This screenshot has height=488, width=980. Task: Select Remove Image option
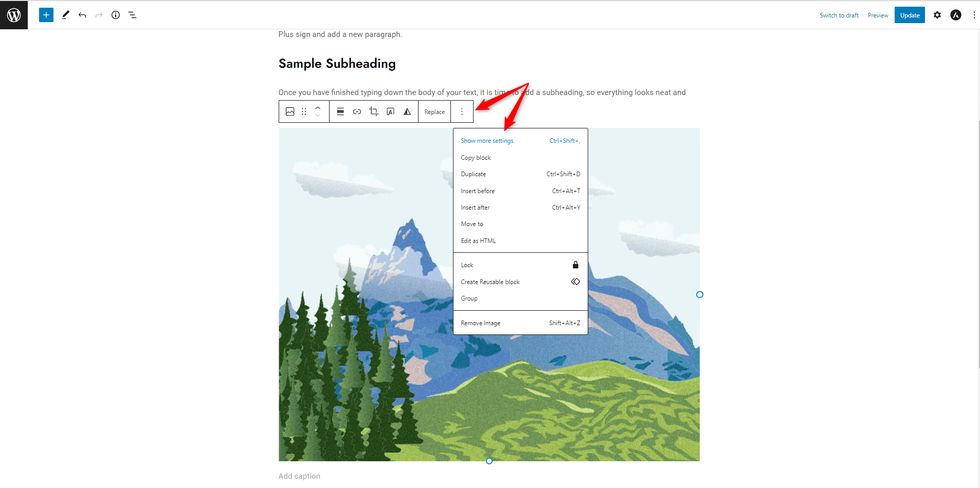coord(520,323)
